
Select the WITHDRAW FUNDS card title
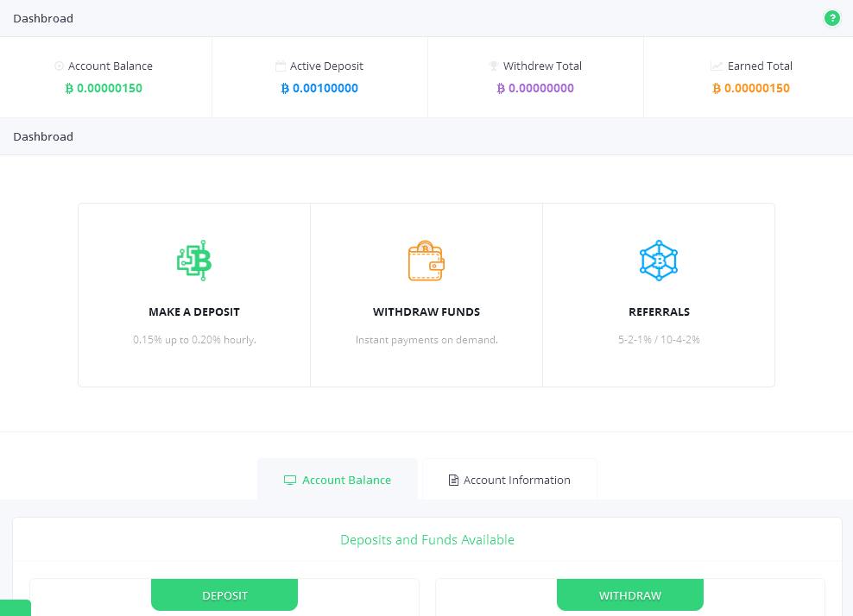426,311
